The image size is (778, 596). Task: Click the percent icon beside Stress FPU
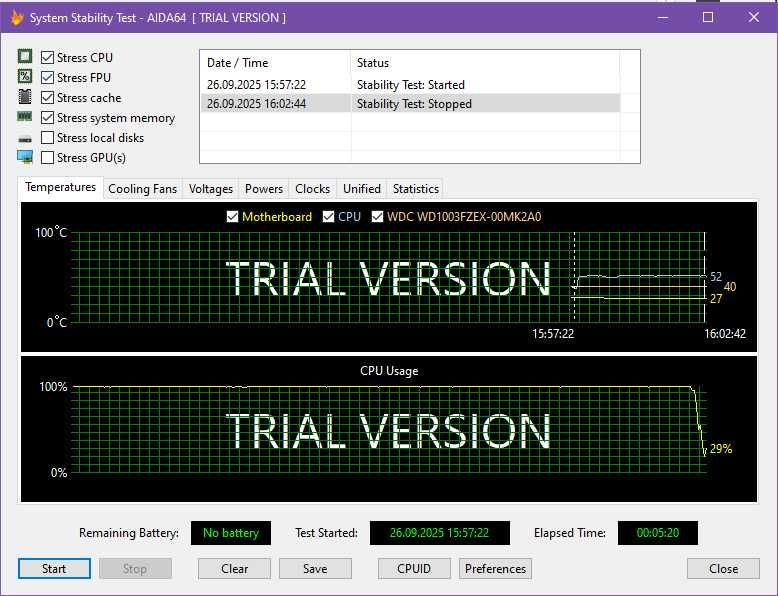pyautogui.click(x=25, y=76)
